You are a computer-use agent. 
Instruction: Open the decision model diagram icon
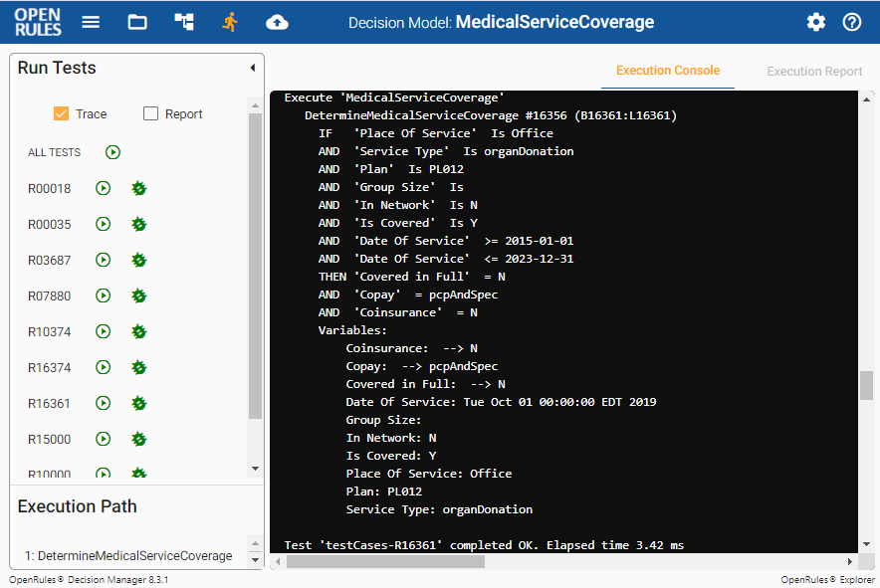click(x=184, y=22)
